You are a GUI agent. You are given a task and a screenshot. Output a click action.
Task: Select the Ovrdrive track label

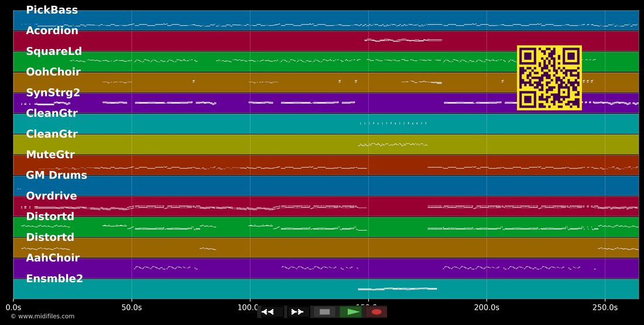point(52,196)
